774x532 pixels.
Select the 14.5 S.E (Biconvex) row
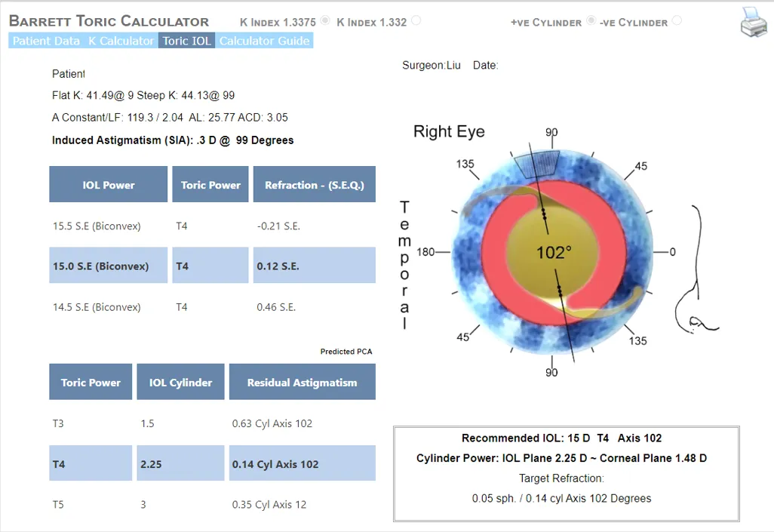[x=212, y=307]
